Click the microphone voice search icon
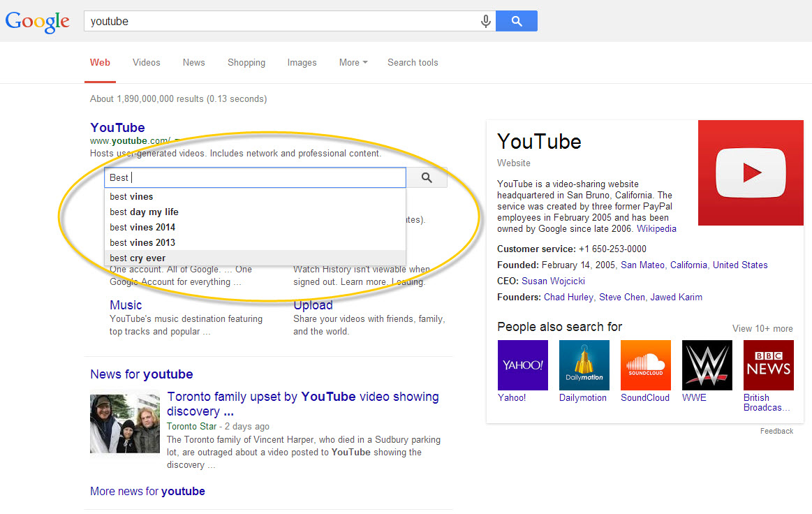This screenshot has width=812, height=514. (486, 22)
